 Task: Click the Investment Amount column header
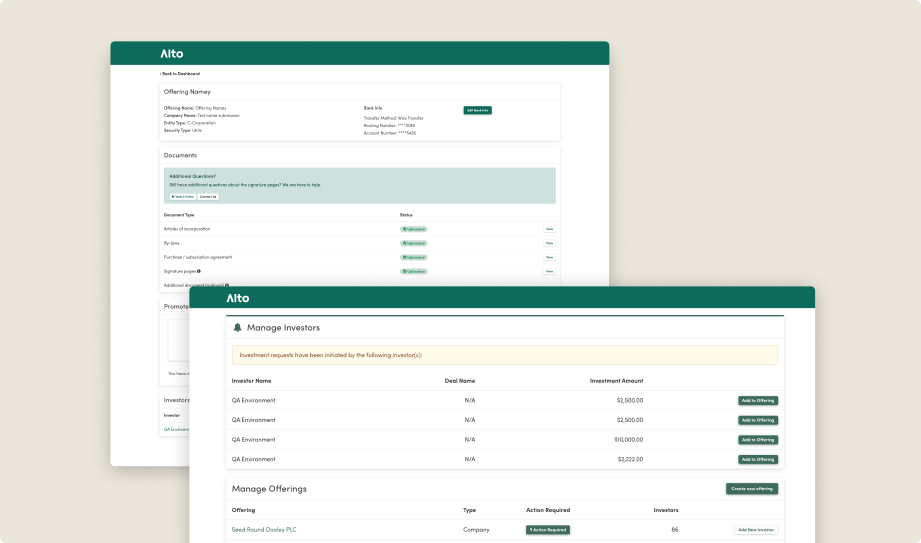click(x=616, y=381)
